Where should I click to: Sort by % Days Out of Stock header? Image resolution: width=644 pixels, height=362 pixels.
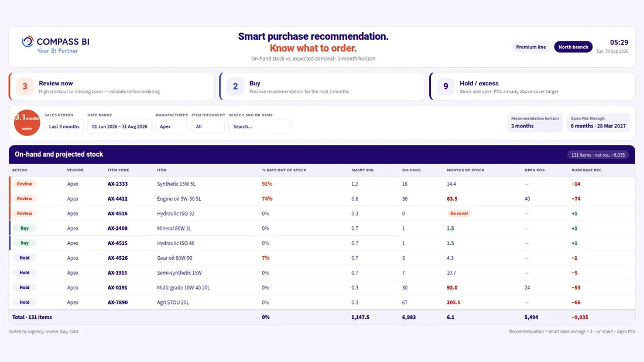[284, 170]
